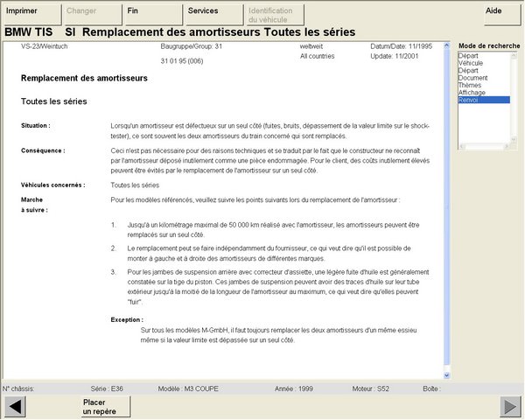Click 'Moteur : S52' status entry
This screenshot has width=525, height=420.
click(x=370, y=388)
